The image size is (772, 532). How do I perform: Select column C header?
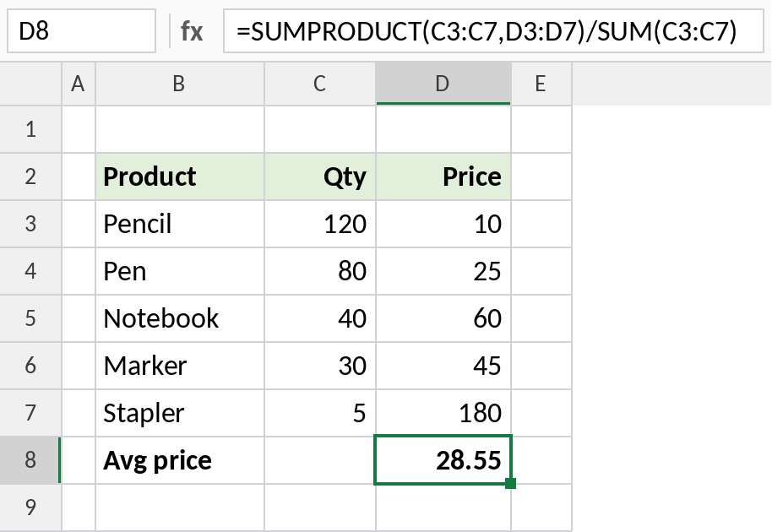(x=320, y=84)
